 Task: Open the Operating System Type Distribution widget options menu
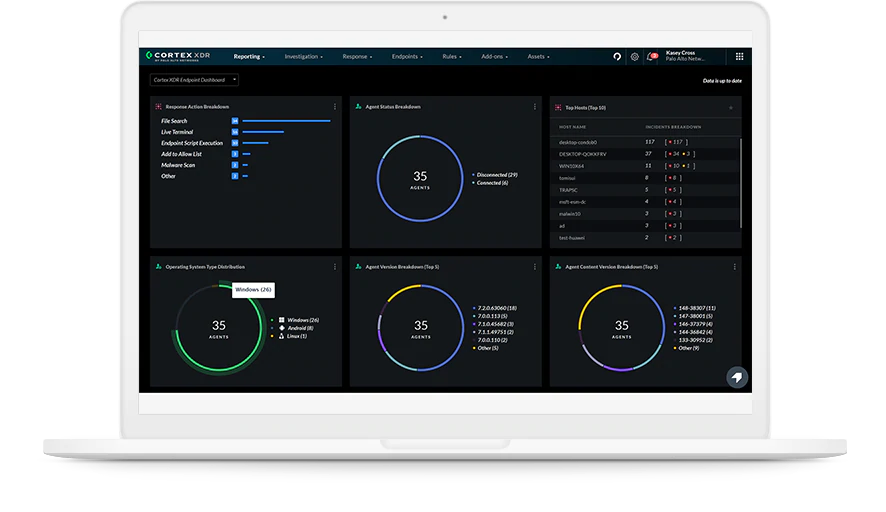click(x=335, y=267)
